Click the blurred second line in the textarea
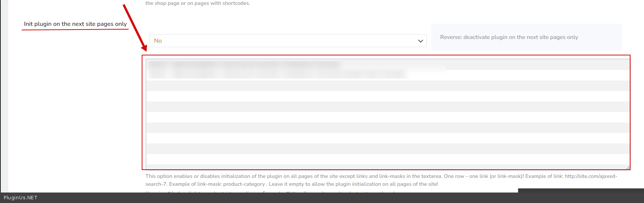This screenshot has height=203, width=644. tap(277, 74)
